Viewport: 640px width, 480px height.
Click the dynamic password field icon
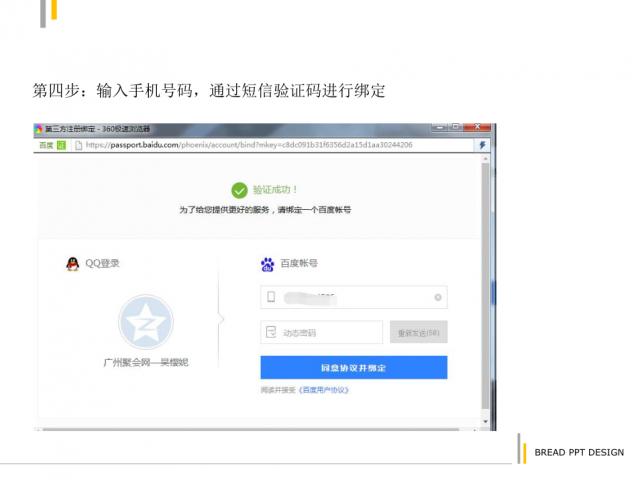click(x=271, y=332)
